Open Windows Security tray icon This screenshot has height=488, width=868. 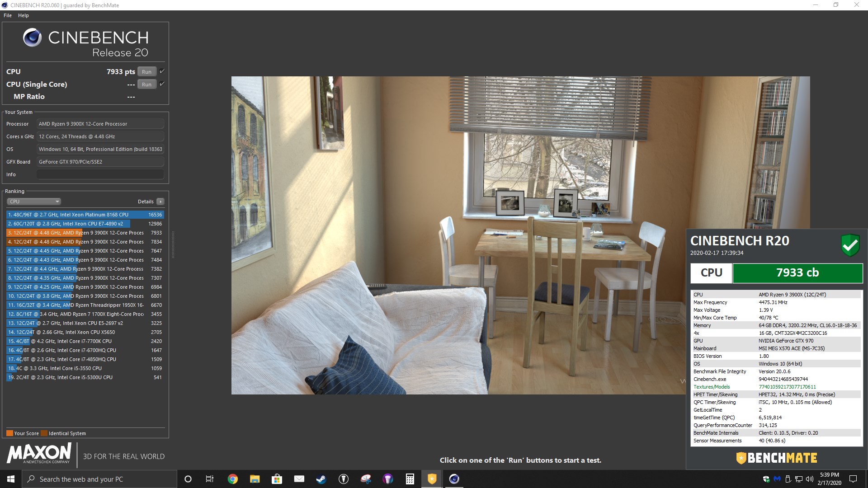766,479
